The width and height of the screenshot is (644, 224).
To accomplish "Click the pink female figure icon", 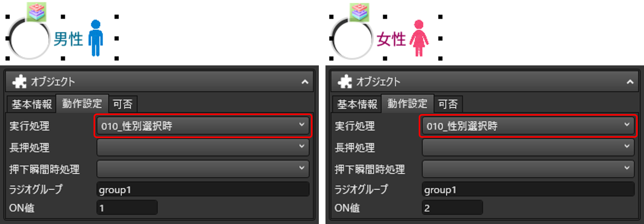I will click(419, 38).
